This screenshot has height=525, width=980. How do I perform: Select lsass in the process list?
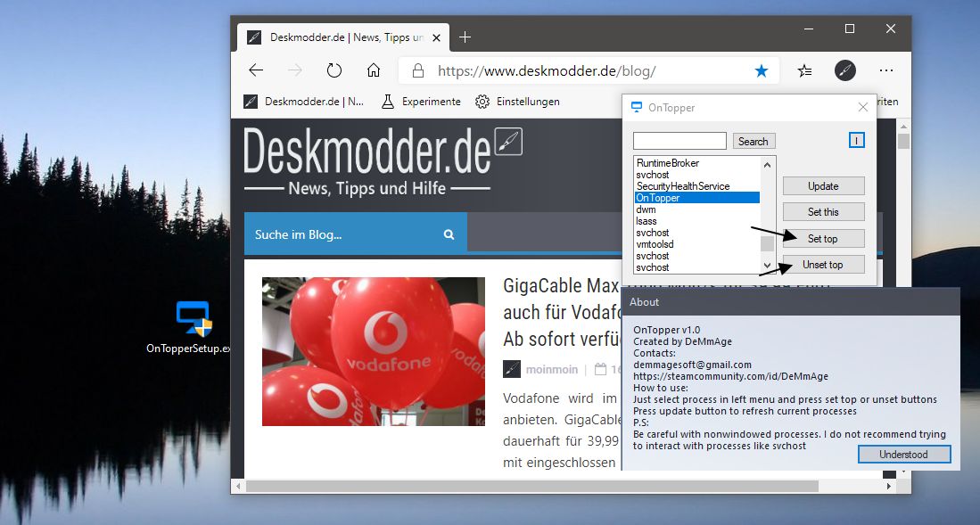646,221
